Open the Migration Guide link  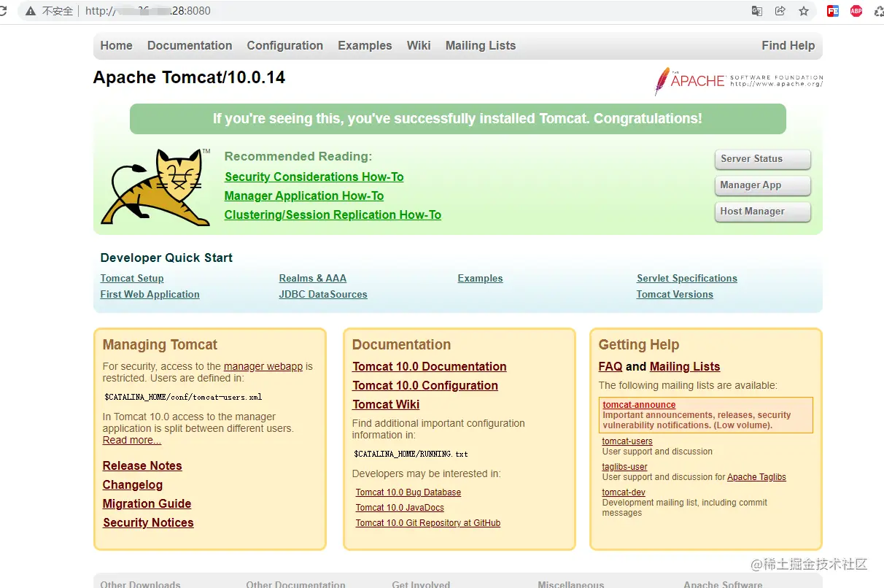pyautogui.click(x=147, y=503)
